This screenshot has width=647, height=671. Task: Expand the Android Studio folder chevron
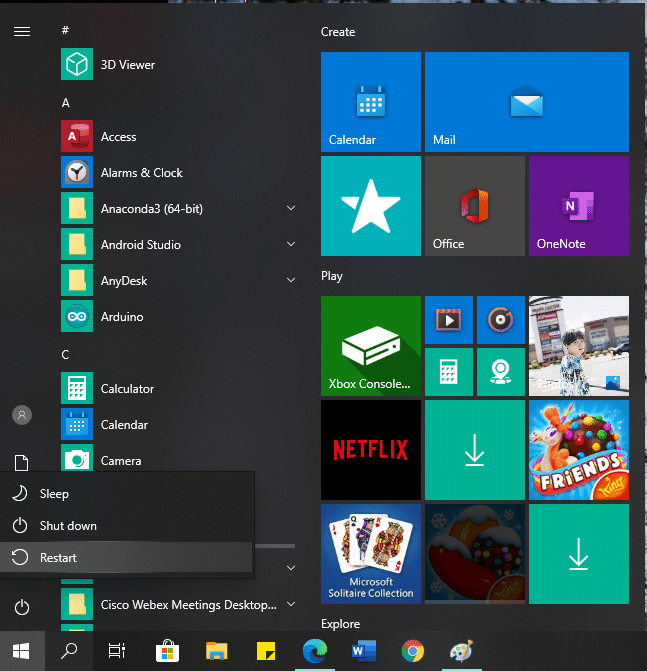[x=291, y=244]
